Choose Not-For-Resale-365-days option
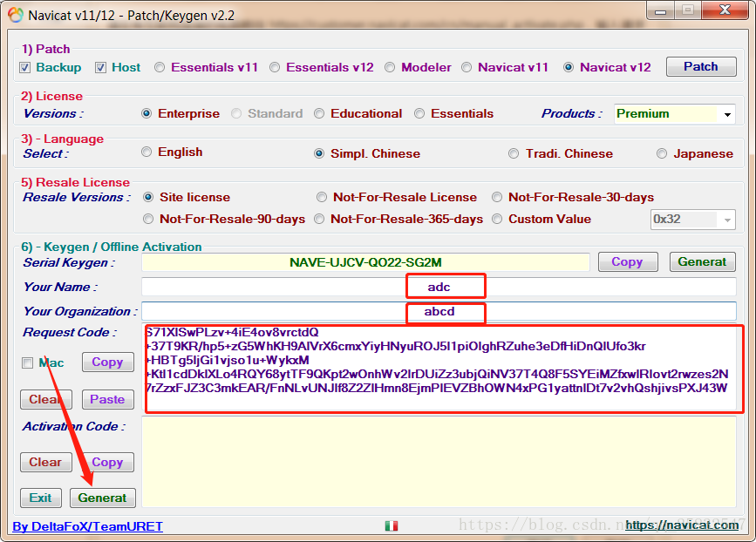 [x=319, y=220]
